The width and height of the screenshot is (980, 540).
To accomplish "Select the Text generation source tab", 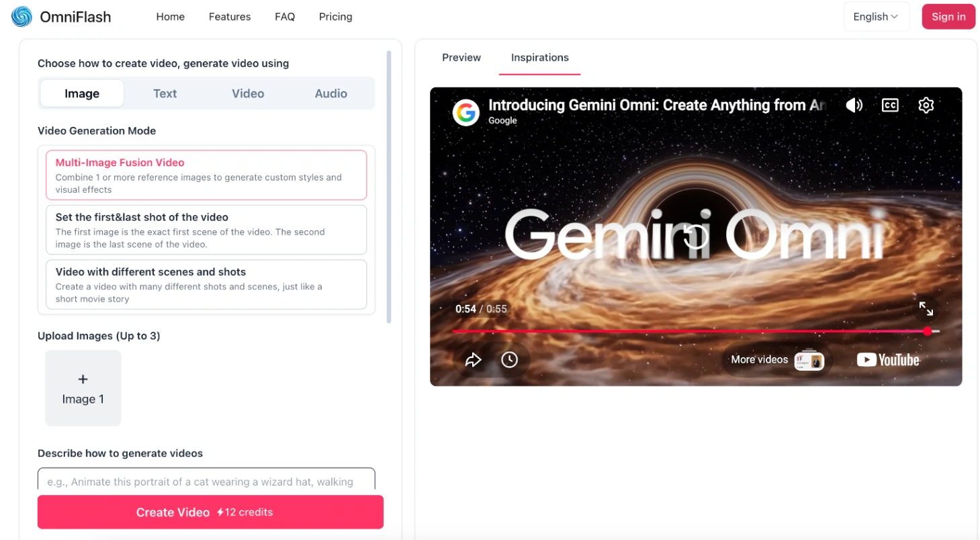I will coord(165,93).
